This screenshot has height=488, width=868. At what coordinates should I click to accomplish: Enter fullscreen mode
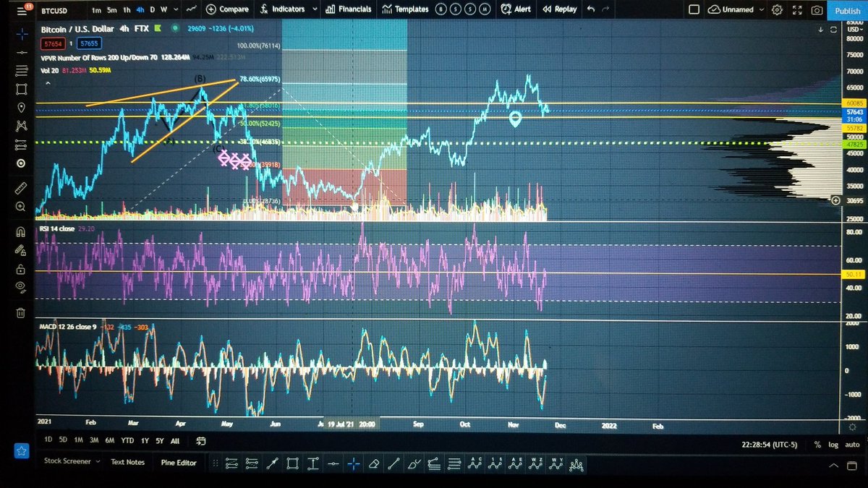pos(796,10)
